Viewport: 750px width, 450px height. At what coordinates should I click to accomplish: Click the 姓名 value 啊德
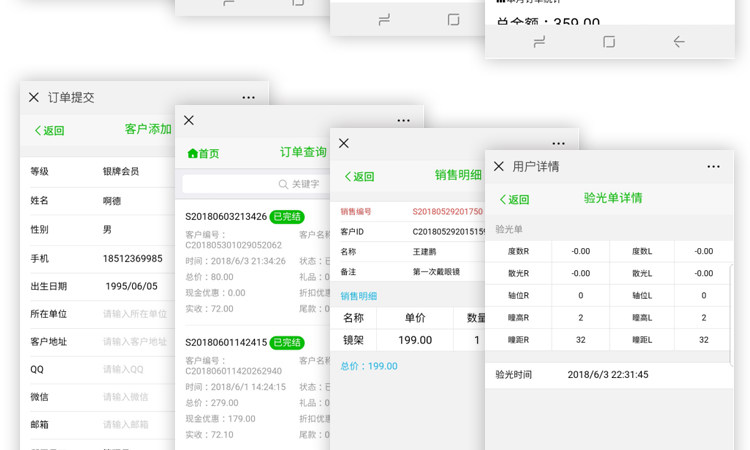tap(112, 201)
